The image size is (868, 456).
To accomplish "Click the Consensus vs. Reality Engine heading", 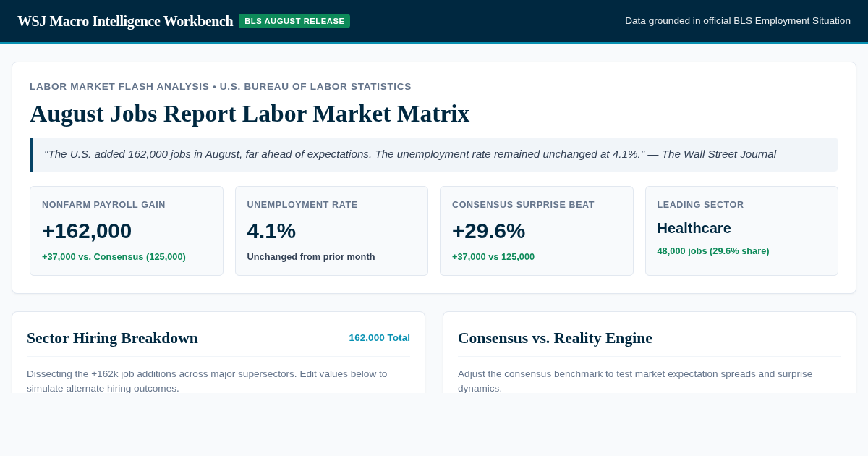I will (555, 338).
